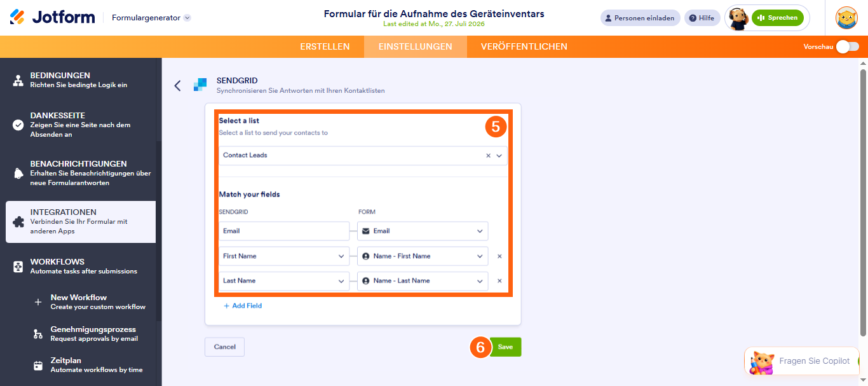The image size is (868, 386).
Task: Open the SendGrid First Name dropdown
Action: pos(284,256)
